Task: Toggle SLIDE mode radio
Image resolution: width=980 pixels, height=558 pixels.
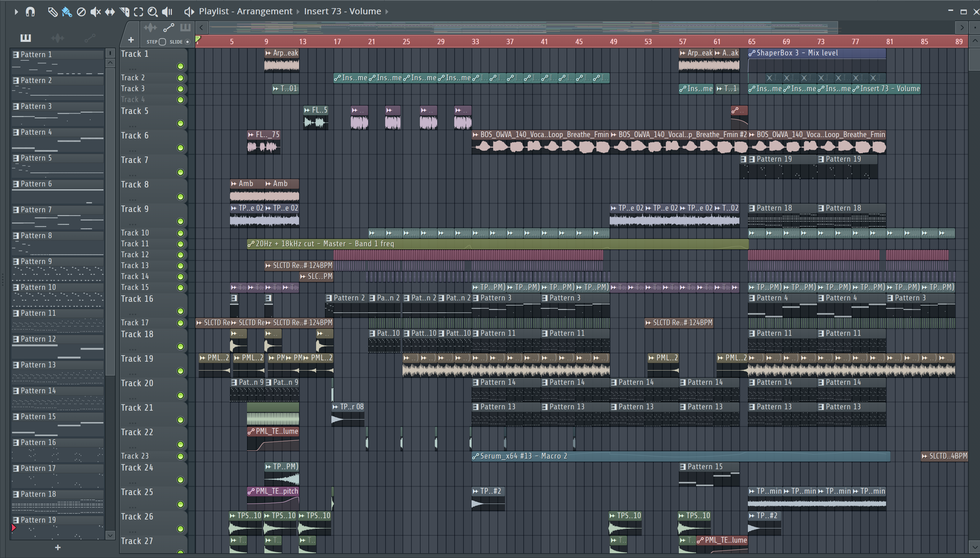Action: pyautogui.click(x=187, y=42)
